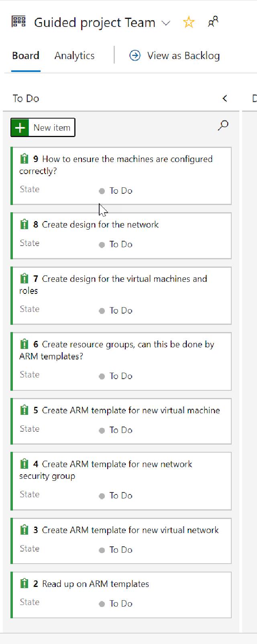The height and width of the screenshot is (644, 257).
Task: Click the New item button
Action: [51, 128]
